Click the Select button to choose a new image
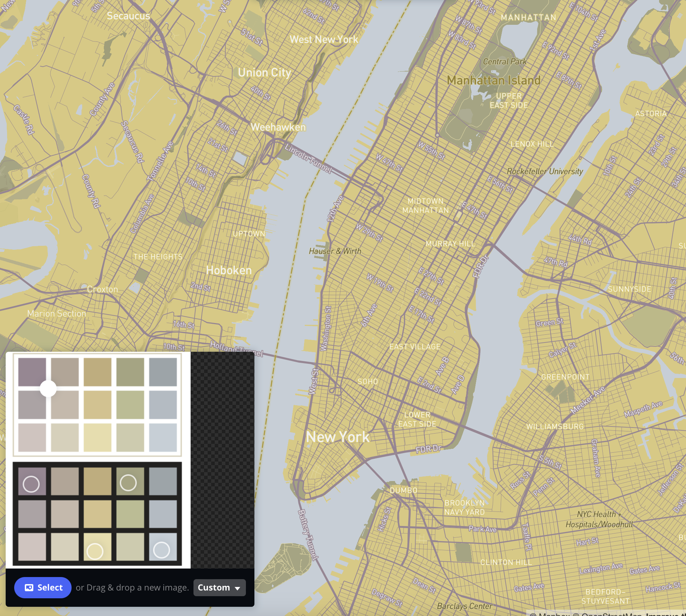 pos(43,587)
